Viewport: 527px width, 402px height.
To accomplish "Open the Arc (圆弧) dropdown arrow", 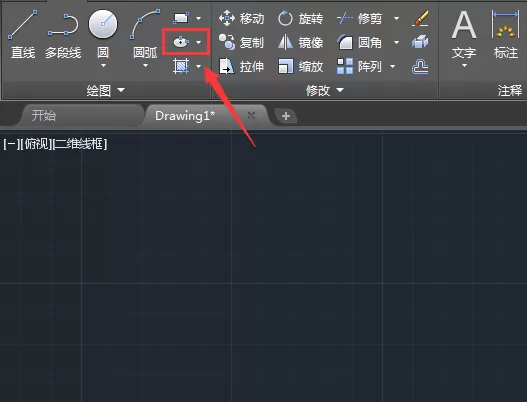I will 145,66.
